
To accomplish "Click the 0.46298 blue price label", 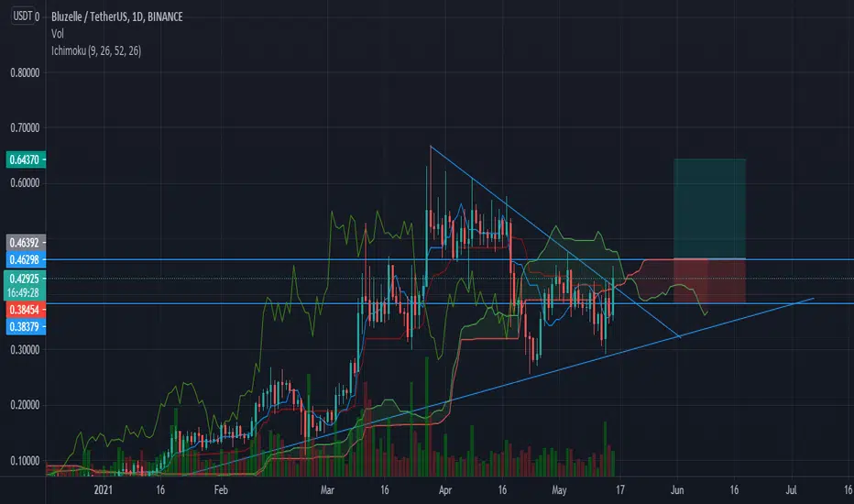I will pos(26,260).
